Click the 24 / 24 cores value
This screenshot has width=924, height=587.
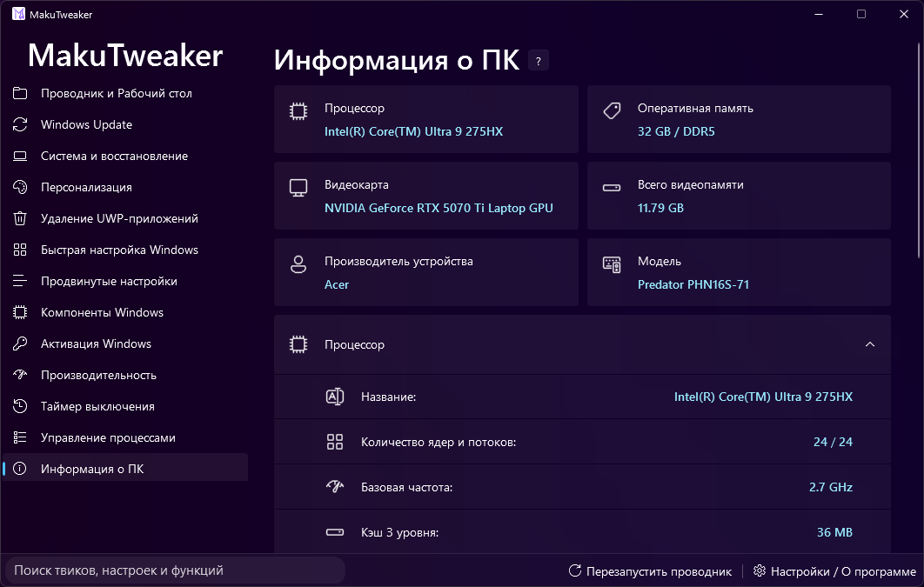833,442
